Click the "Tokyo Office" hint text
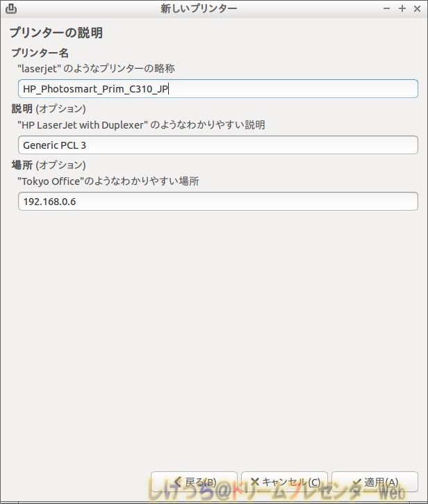 pos(108,181)
